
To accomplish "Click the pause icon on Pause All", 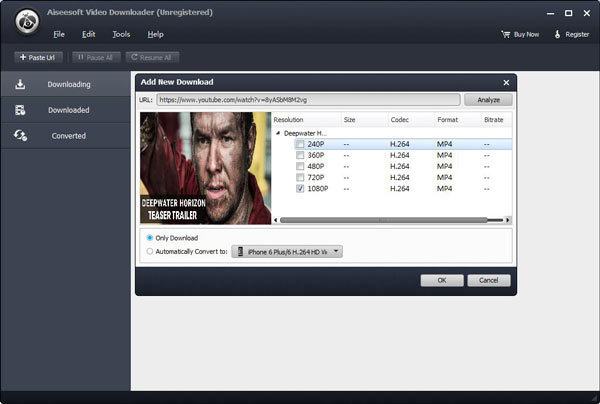I will (x=80, y=57).
